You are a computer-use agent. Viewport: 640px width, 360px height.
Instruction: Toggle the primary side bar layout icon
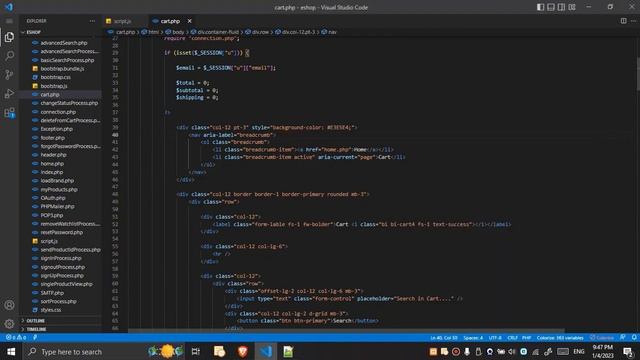[x=540, y=7]
